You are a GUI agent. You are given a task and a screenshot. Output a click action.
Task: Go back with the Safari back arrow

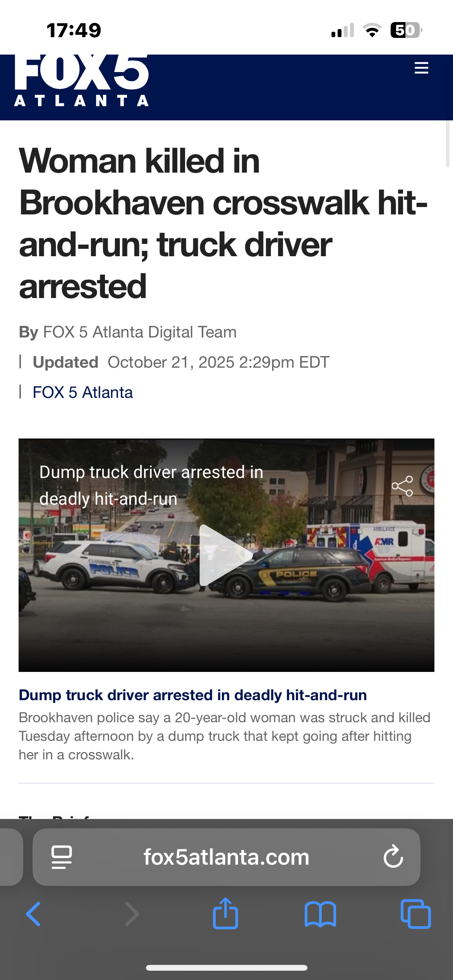tap(33, 914)
